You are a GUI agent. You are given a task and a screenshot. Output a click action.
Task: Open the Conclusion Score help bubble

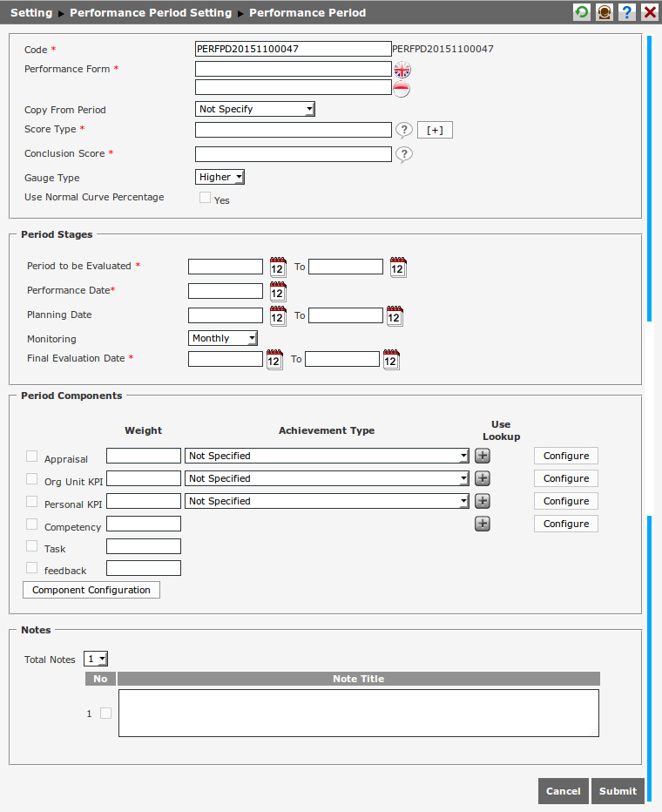[403, 154]
